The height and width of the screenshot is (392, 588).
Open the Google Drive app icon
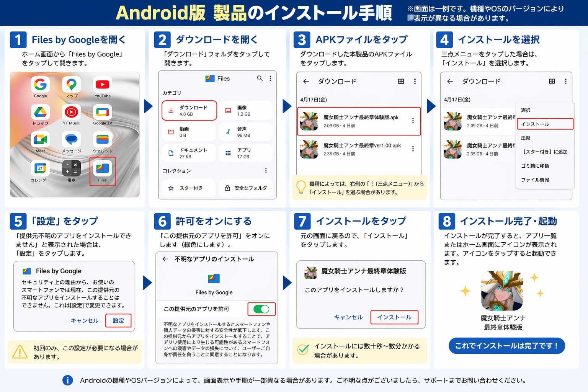[40, 112]
